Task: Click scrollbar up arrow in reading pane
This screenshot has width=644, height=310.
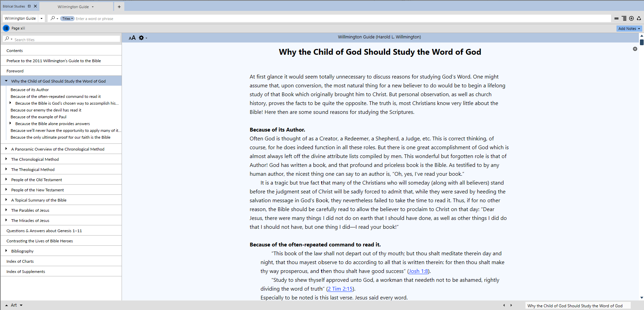Action: coord(642,35)
